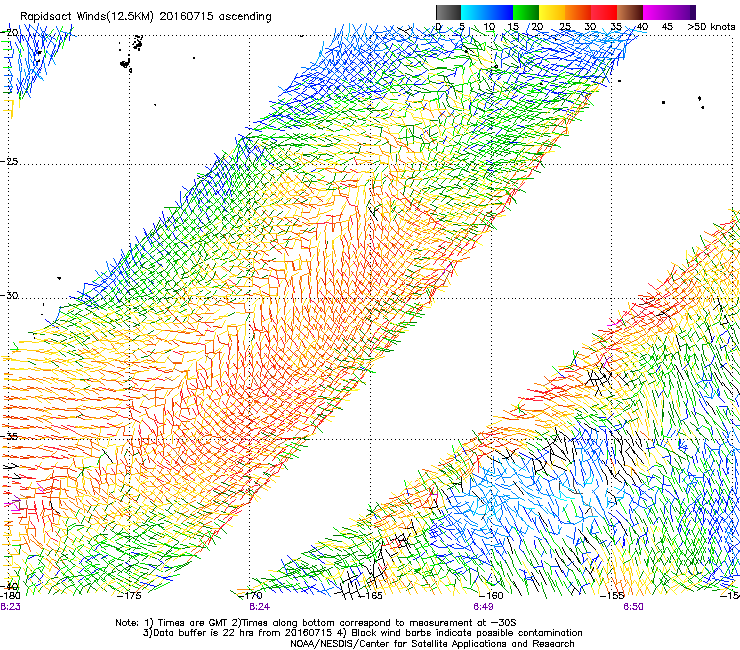This screenshot has height=650, width=740.
Task: Click the green 15–20 knots legend segment
Action: tap(526, 12)
